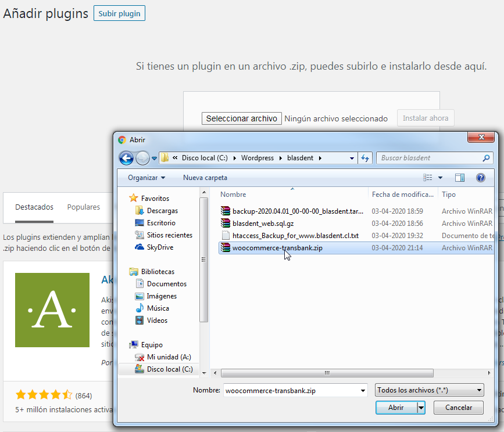Switch to the Populares tab

tap(83, 207)
